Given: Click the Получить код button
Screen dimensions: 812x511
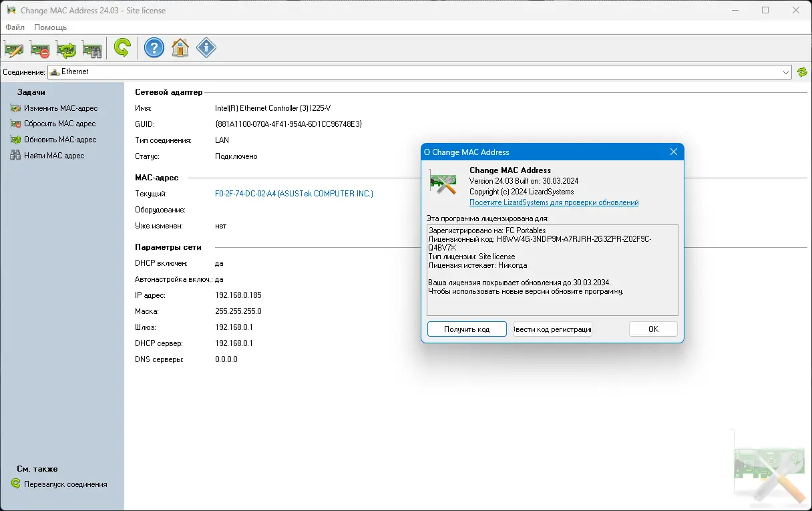Looking at the screenshot, I should 467,329.
